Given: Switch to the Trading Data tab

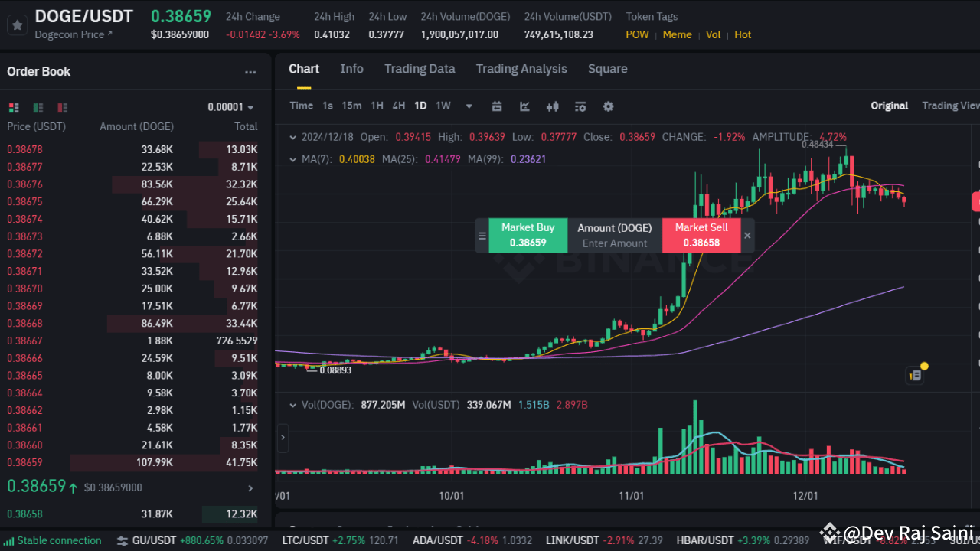Looking at the screenshot, I should click(420, 69).
